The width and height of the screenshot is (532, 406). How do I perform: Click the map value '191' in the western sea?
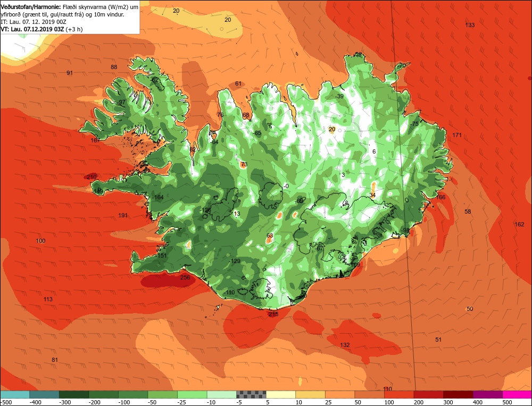coord(123,215)
